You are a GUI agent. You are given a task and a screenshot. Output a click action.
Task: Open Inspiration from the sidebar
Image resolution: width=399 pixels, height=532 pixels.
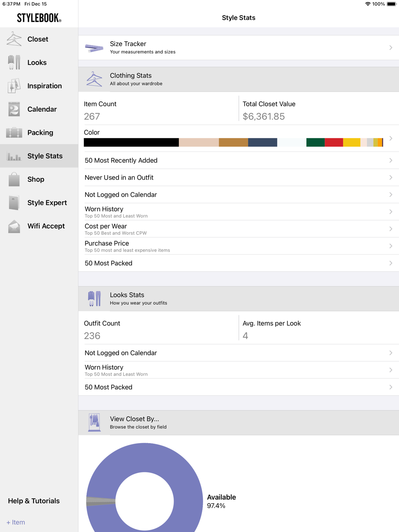click(39, 86)
